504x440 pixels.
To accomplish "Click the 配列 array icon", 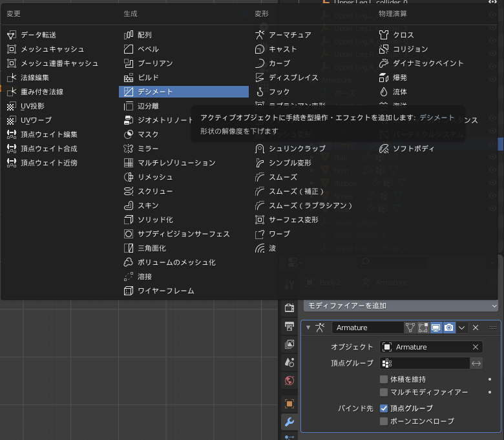I will point(128,35).
